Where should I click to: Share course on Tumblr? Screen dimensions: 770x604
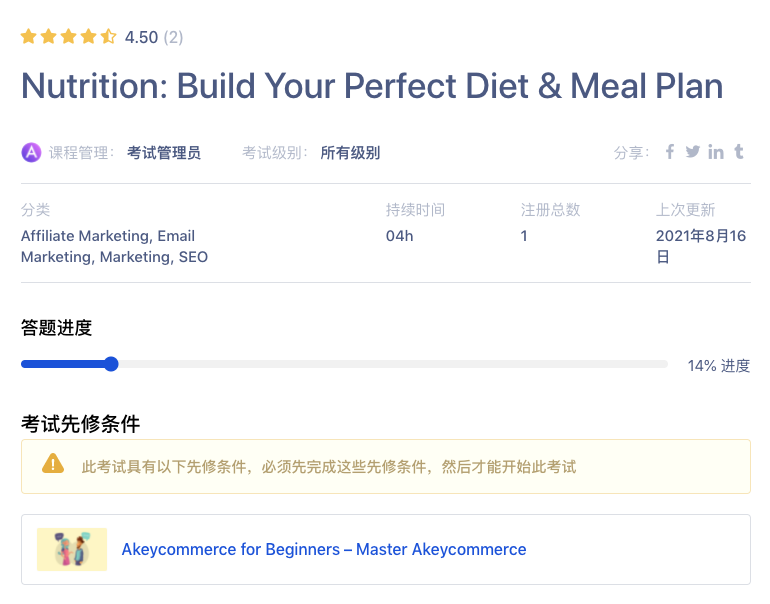739,152
